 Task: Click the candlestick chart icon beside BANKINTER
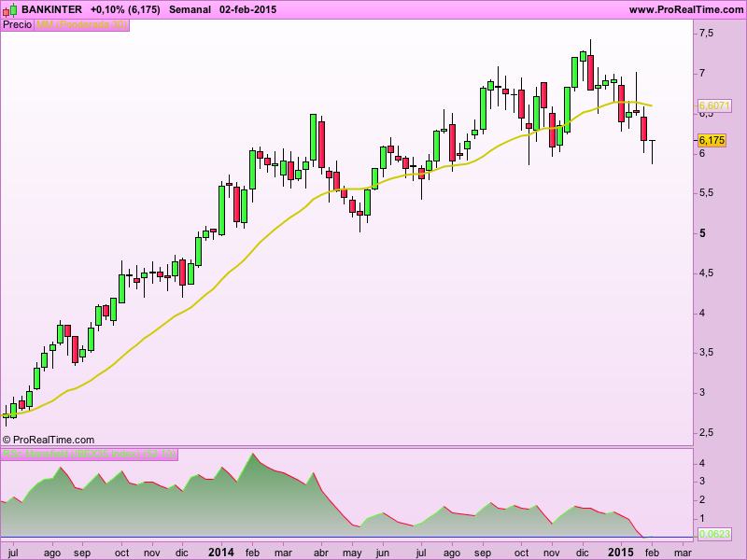coord(10,9)
